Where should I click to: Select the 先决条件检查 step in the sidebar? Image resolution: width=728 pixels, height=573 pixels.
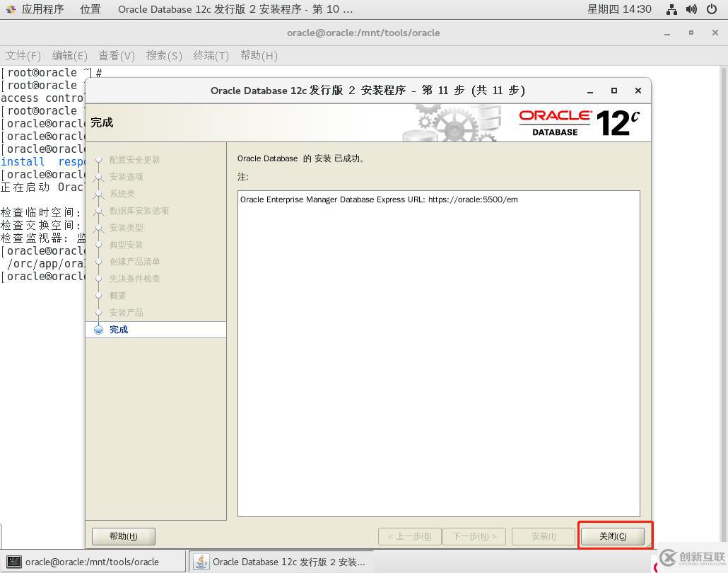coord(134,279)
